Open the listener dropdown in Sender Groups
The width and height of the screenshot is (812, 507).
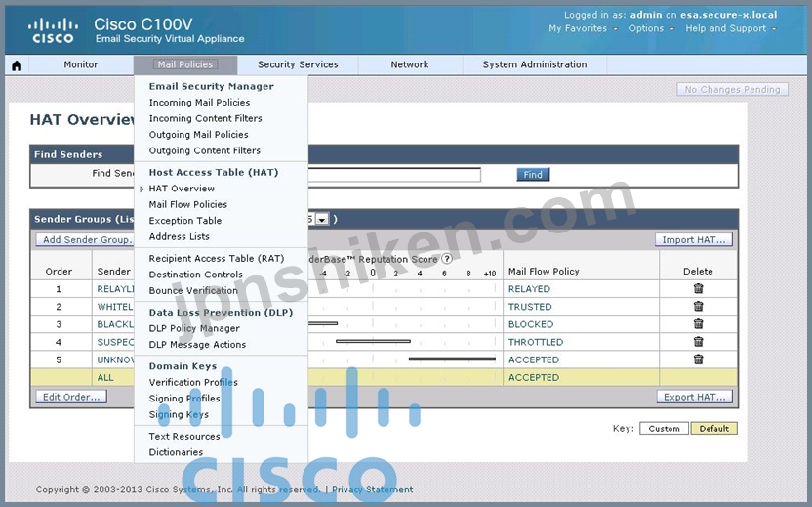tap(322, 219)
